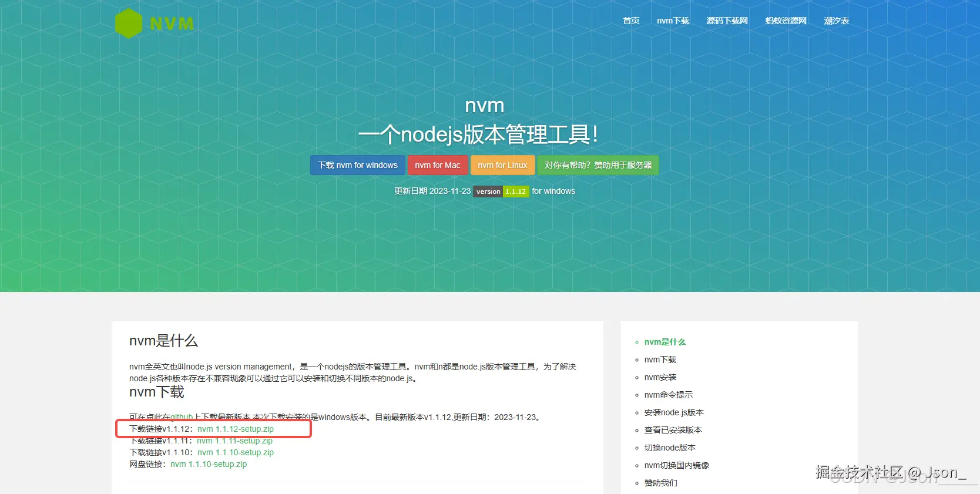The image size is (980, 494).
Task: Download the nvm 1.1.12-setup.zip link
Action: [236, 429]
